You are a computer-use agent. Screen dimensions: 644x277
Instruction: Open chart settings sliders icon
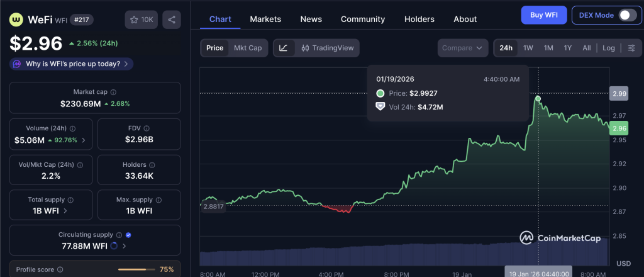click(x=631, y=48)
